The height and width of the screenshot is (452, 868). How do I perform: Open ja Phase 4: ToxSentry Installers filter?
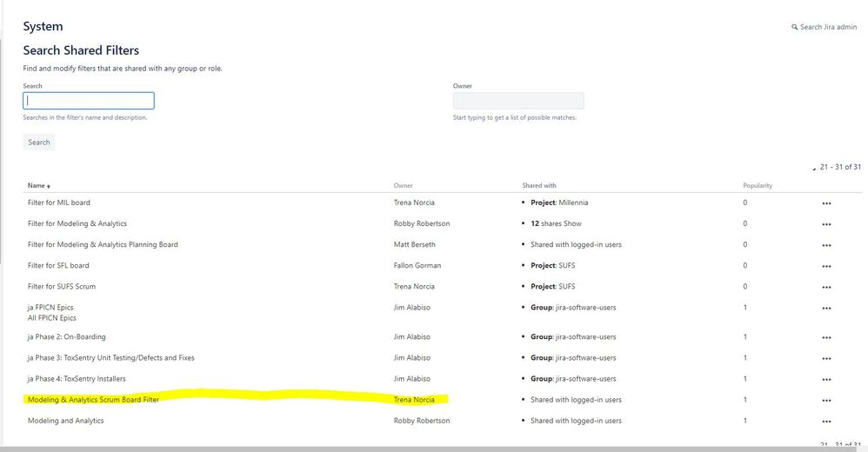(77, 379)
